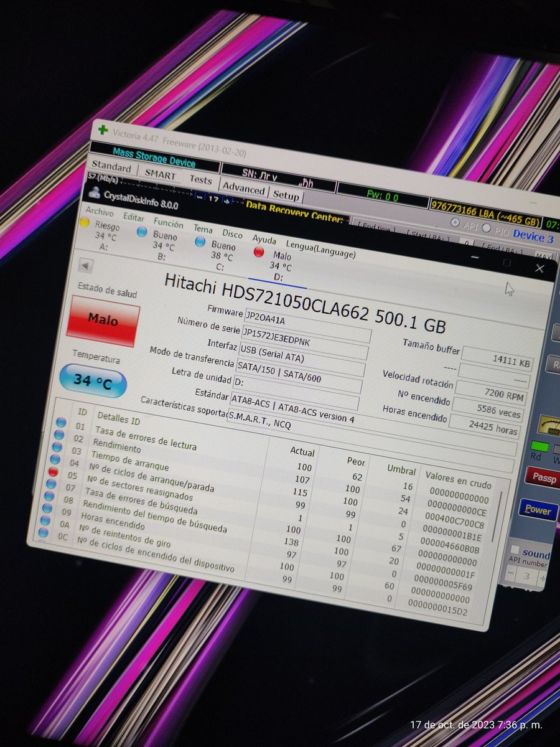Open the Archivo menu
The image size is (560, 747).
[100, 212]
